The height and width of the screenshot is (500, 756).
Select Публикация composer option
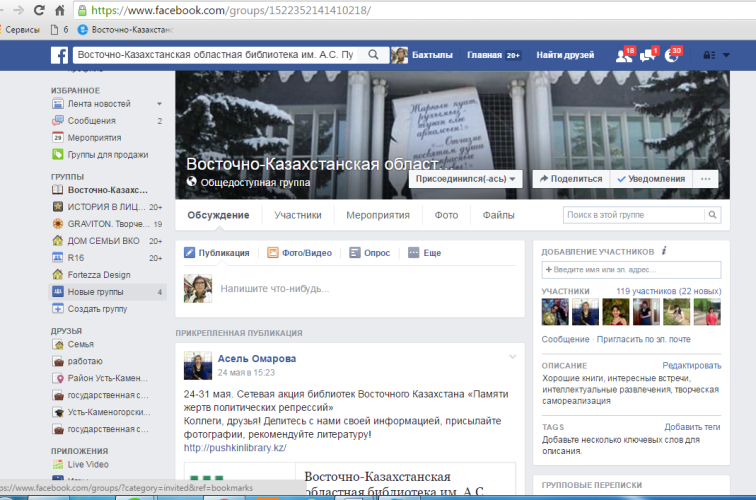(x=217, y=253)
